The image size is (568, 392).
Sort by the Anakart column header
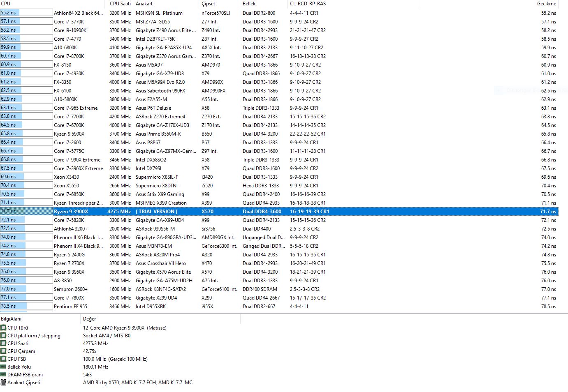[x=167, y=4]
